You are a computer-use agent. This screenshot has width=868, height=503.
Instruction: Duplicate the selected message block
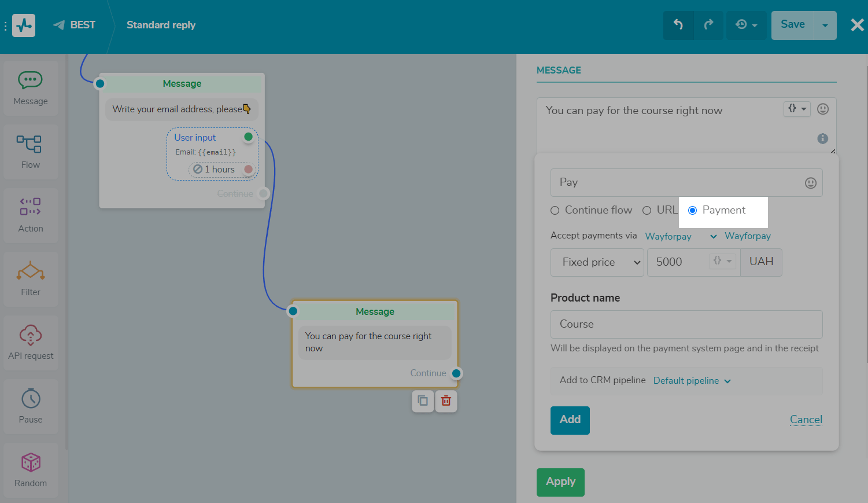click(x=423, y=401)
